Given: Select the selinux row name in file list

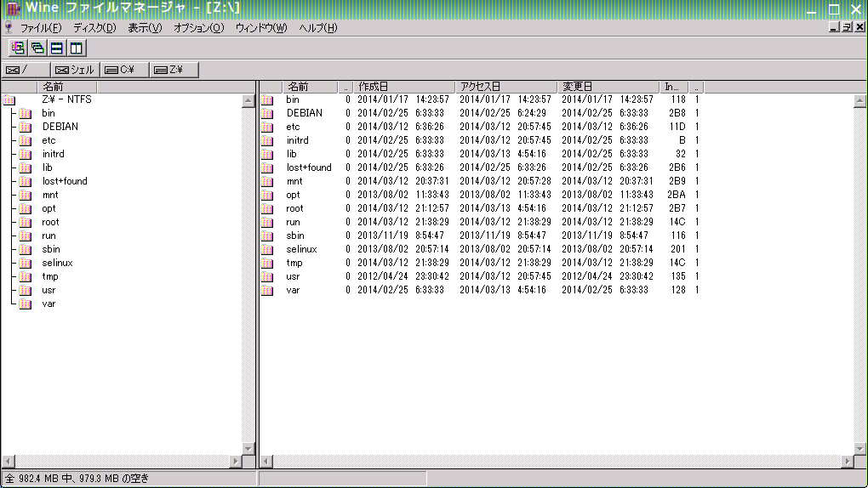Looking at the screenshot, I should [302, 249].
